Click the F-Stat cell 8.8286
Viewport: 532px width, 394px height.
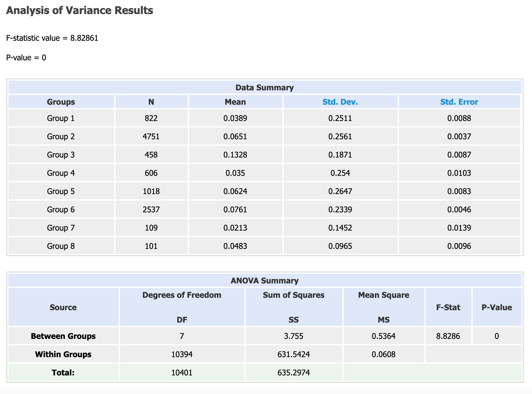[x=448, y=336]
